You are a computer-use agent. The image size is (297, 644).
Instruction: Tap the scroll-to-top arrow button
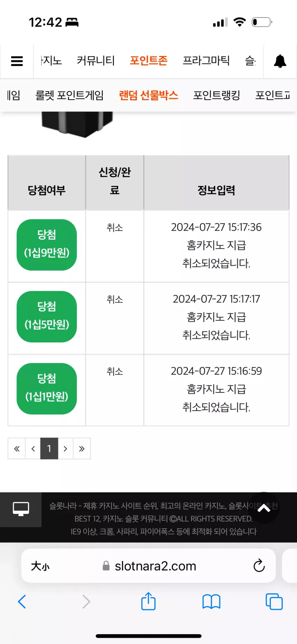pyautogui.click(x=264, y=508)
